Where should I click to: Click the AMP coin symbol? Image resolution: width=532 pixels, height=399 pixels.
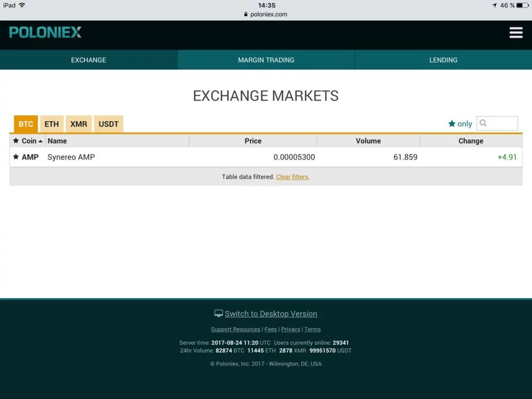click(30, 157)
